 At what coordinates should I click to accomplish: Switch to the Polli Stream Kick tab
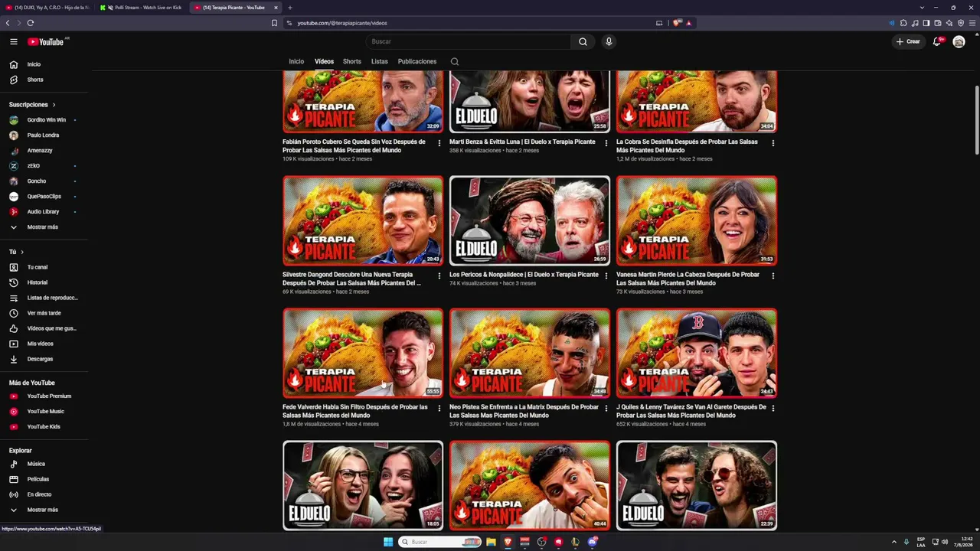point(141,8)
